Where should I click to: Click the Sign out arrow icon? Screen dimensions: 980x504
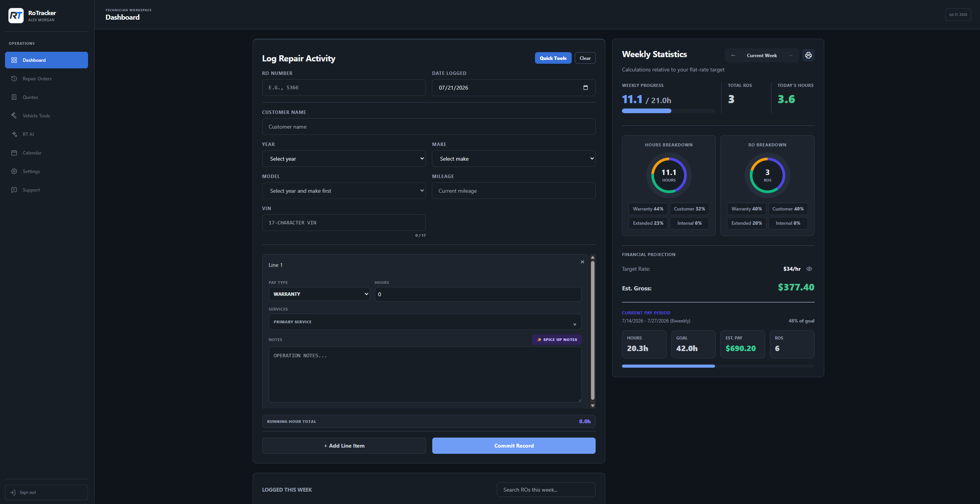(x=13, y=492)
